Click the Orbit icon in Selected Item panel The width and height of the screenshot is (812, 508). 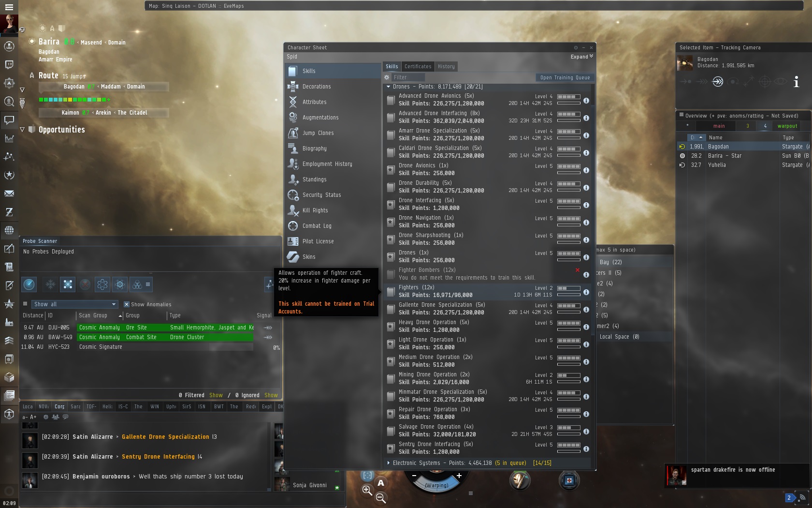pos(733,82)
